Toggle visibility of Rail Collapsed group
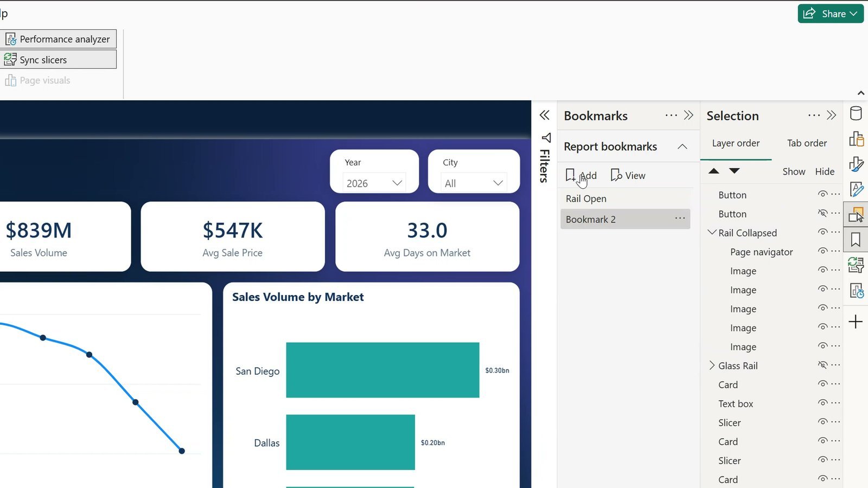 pos(822,232)
